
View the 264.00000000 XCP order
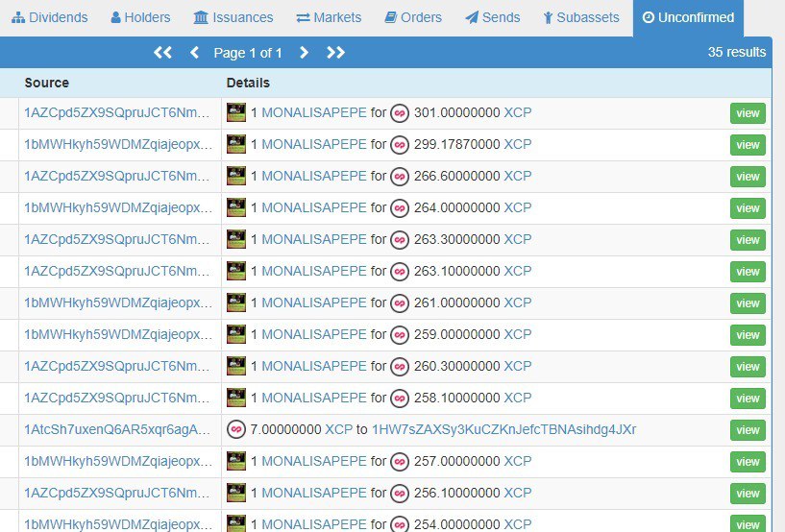748,208
